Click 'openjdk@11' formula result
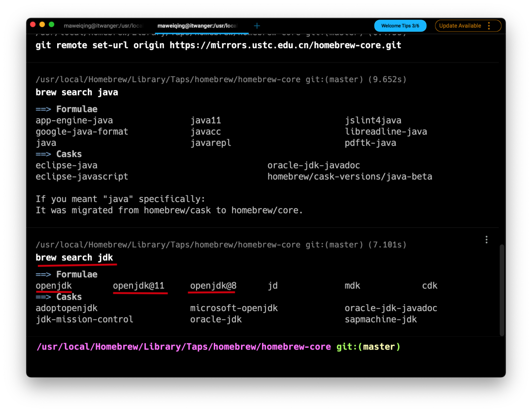This screenshot has width=532, height=412. tap(138, 285)
